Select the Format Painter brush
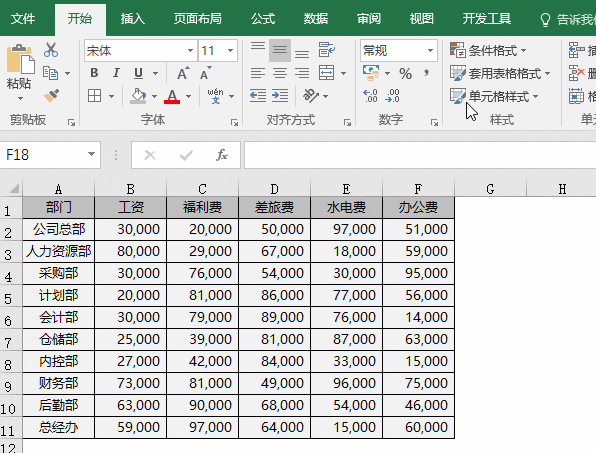Image resolution: width=596 pixels, height=453 pixels. (x=51, y=96)
